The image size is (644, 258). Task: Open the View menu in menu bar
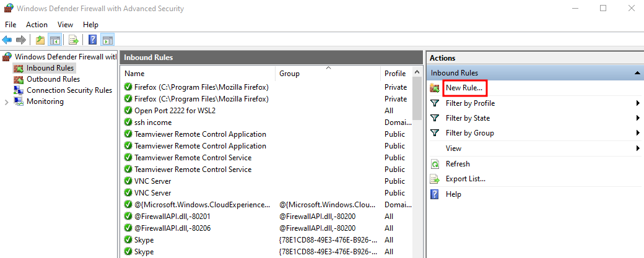click(65, 25)
